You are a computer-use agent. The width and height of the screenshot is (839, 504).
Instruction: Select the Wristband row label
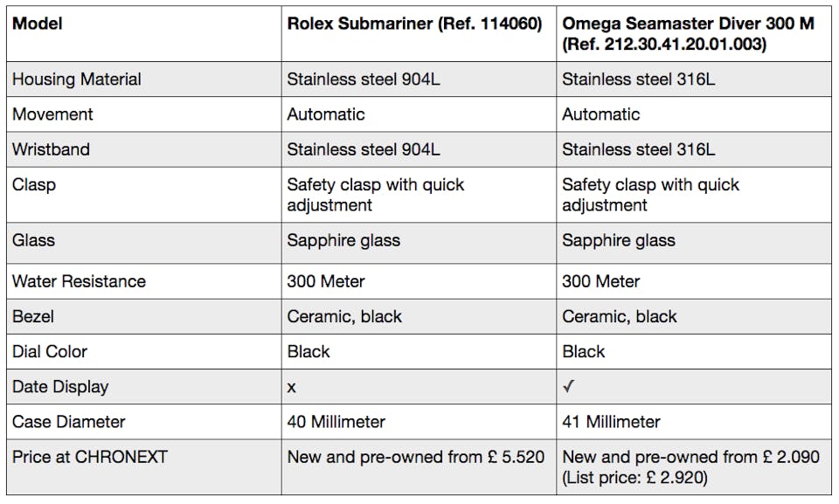[x=51, y=148]
